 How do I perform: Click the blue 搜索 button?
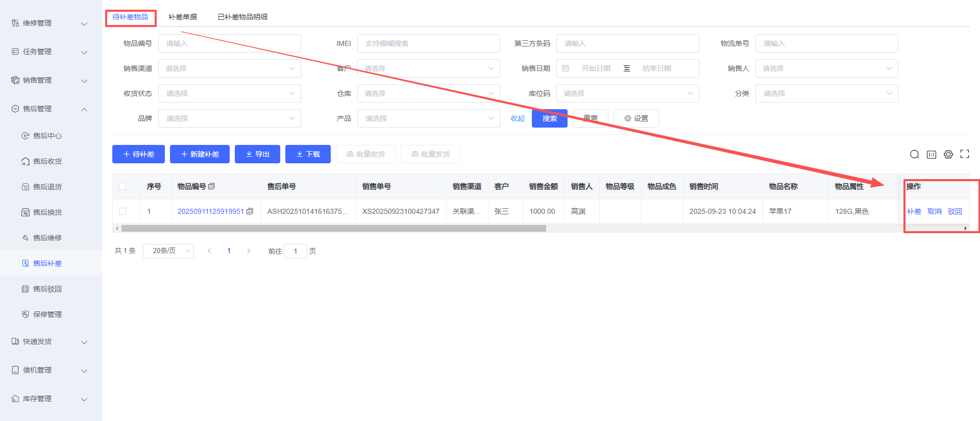pos(549,118)
